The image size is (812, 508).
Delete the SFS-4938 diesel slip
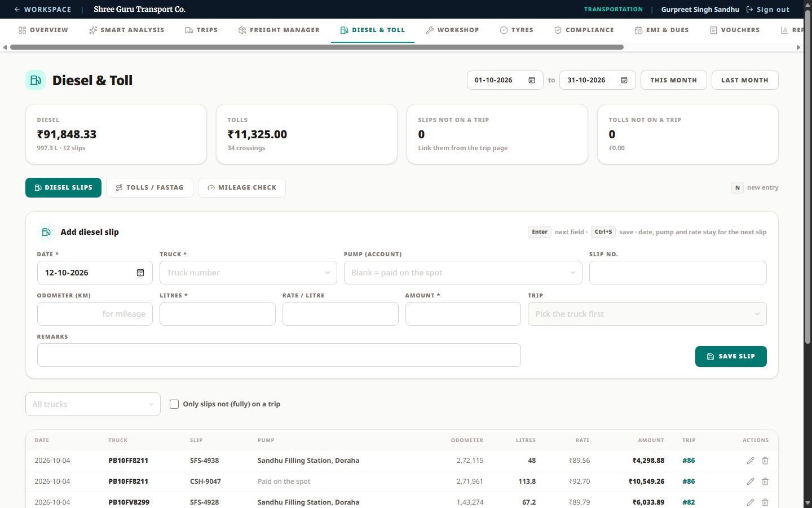(x=765, y=461)
